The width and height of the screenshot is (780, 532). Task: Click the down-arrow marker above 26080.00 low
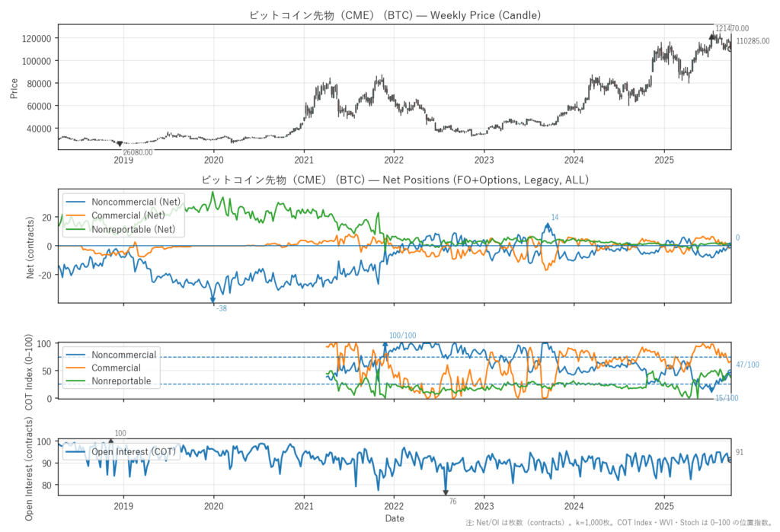click(121, 143)
